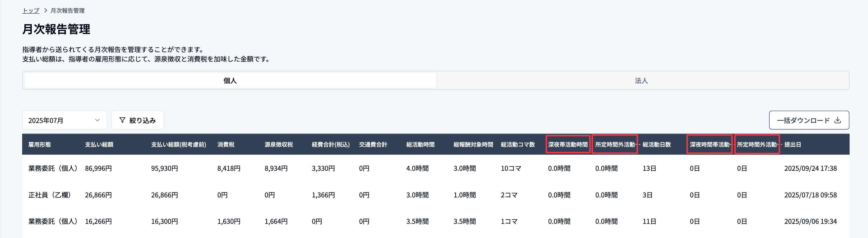Switch to the 法人 tab
The image size is (868, 238).
[641, 81]
